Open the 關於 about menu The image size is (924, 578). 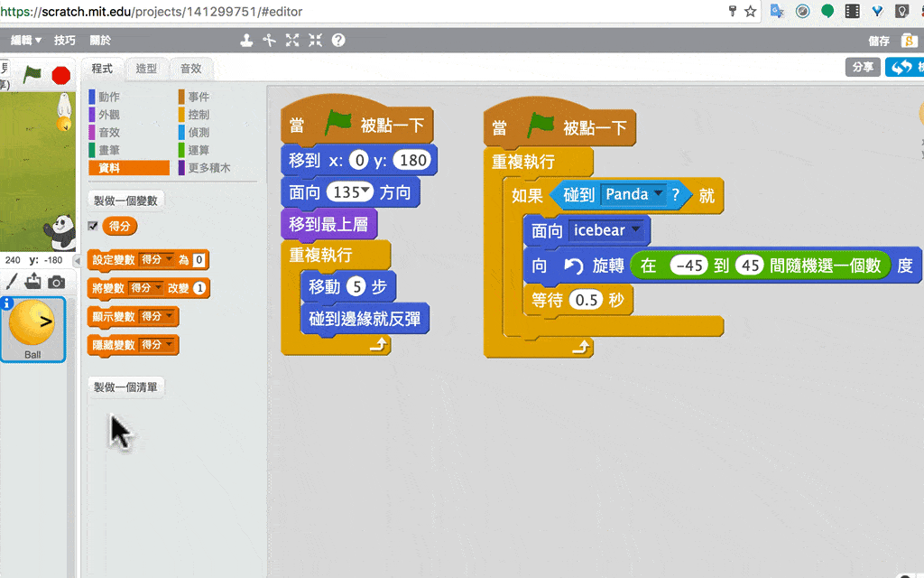click(x=100, y=40)
